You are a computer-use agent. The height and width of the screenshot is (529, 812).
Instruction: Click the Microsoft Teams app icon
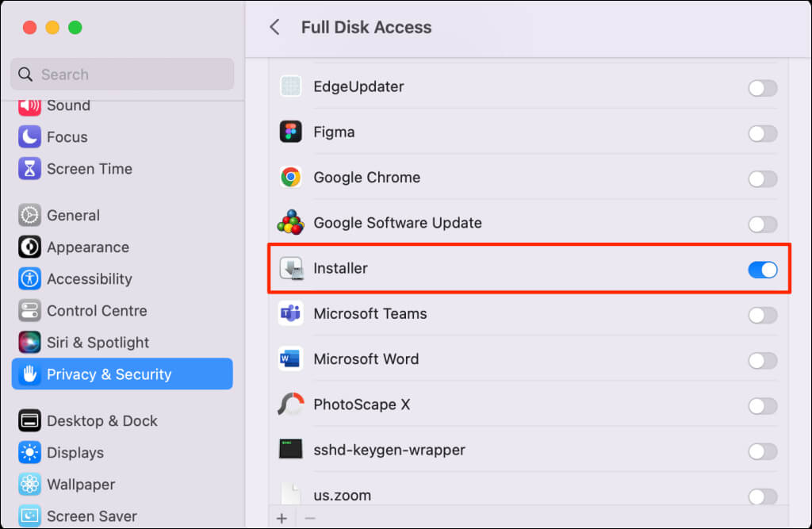290,313
